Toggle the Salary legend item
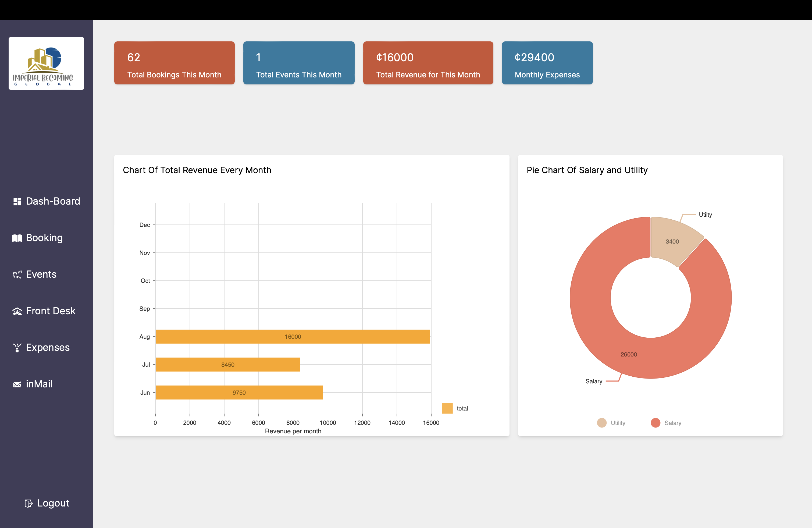 pos(666,423)
